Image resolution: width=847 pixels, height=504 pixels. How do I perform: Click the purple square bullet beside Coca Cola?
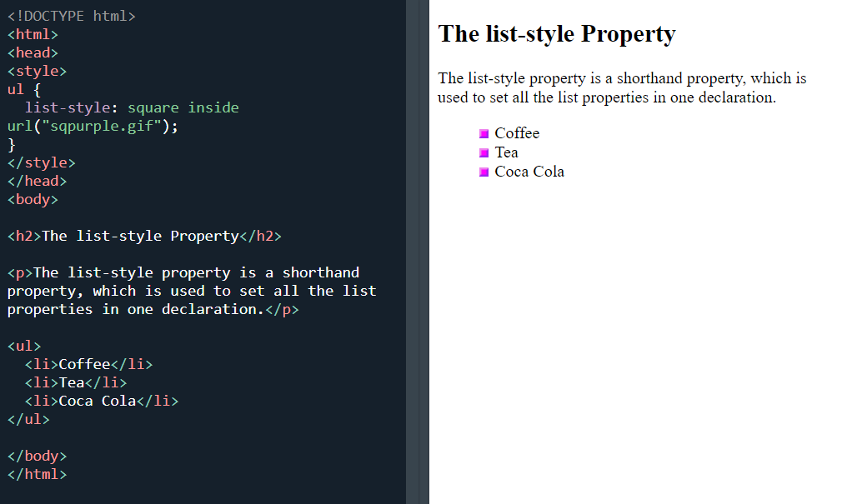click(x=484, y=172)
